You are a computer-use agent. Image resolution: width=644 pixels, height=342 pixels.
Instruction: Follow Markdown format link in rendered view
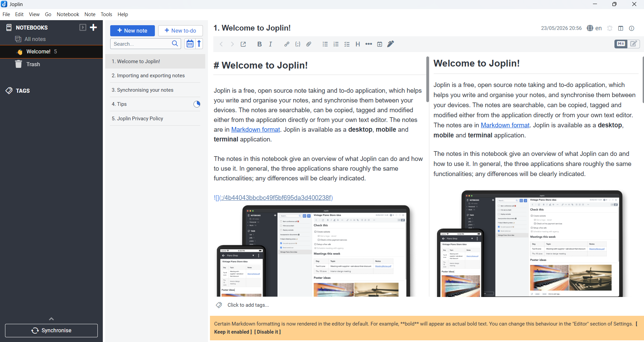pyautogui.click(x=505, y=125)
